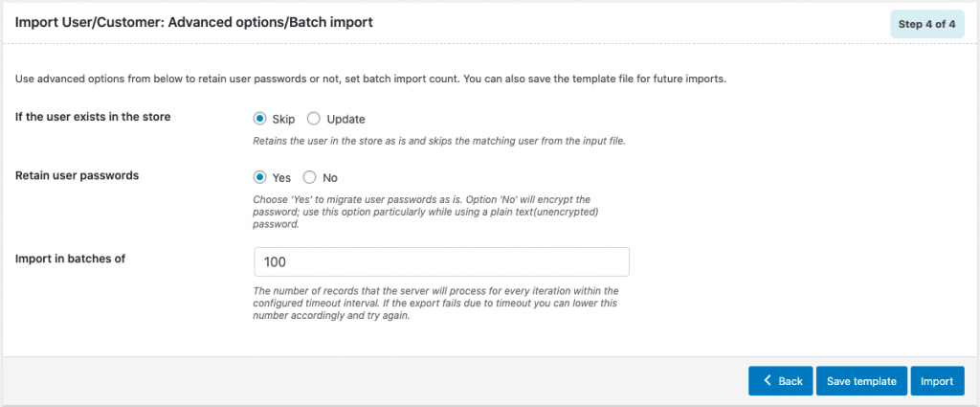This screenshot has height=407, width=980.
Task: Click the password encryption help text
Action: click(x=431, y=213)
